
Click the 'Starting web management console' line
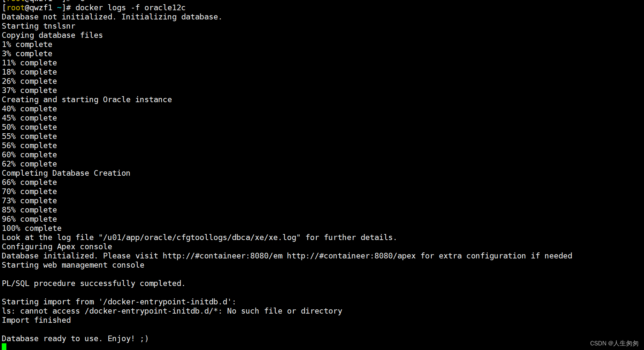coord(73,265)
